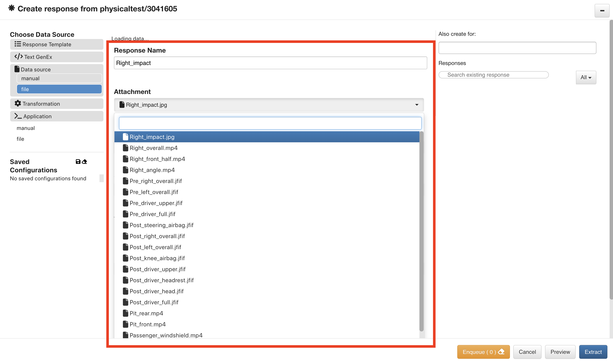The width and height of the screenshot is (613, 364).
Task: Minimize the Create response dialog
Action: click(x=602, y=11)
